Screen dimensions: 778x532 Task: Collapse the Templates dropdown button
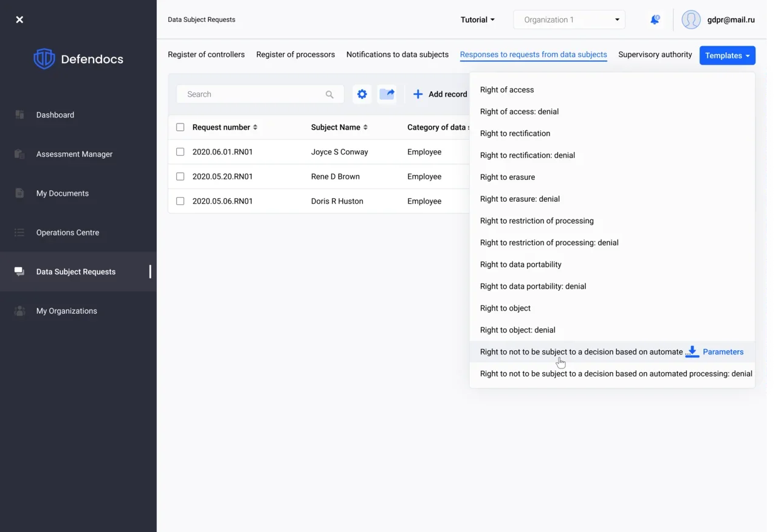coord(727,55)
